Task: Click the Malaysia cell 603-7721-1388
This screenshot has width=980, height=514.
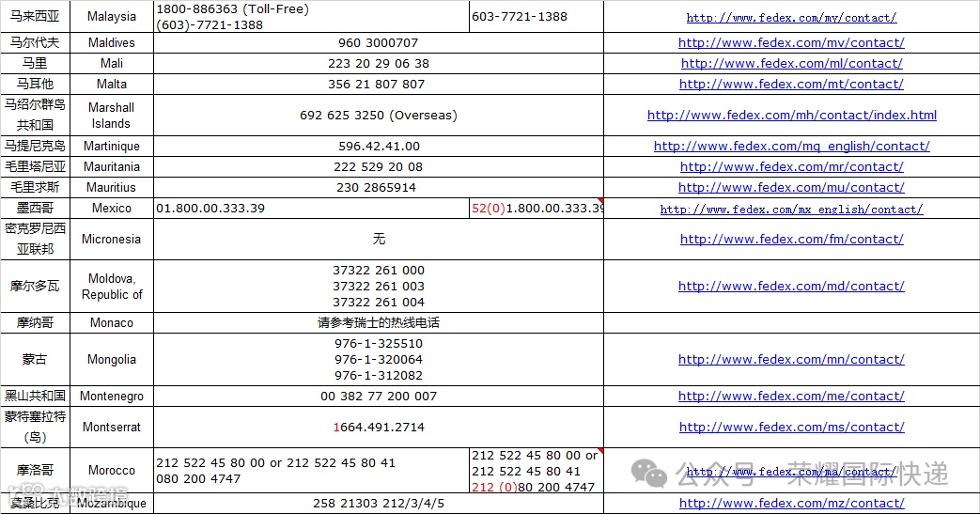Action: click(x=537, y=17)
